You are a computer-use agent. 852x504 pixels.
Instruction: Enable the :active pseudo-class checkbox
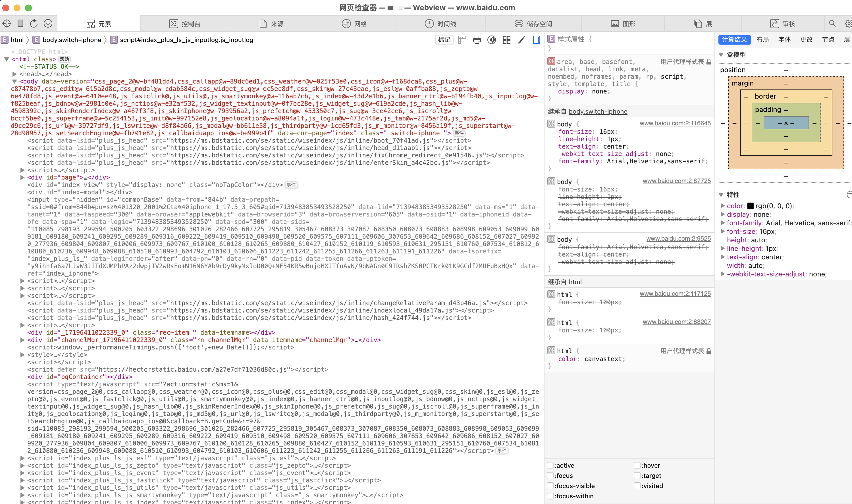pos(550,465)
